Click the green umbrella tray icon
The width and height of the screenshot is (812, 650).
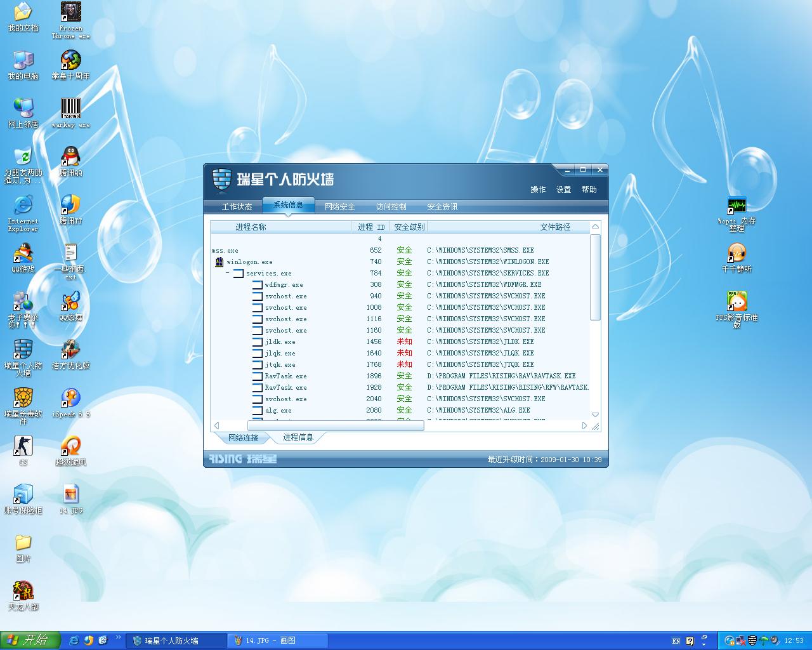[764, 640]
